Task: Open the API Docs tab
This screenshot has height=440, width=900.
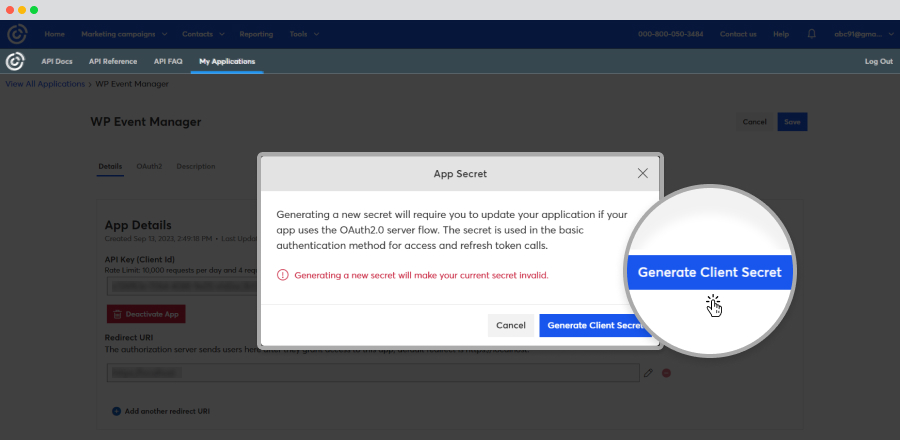Action: pos(57,61)
